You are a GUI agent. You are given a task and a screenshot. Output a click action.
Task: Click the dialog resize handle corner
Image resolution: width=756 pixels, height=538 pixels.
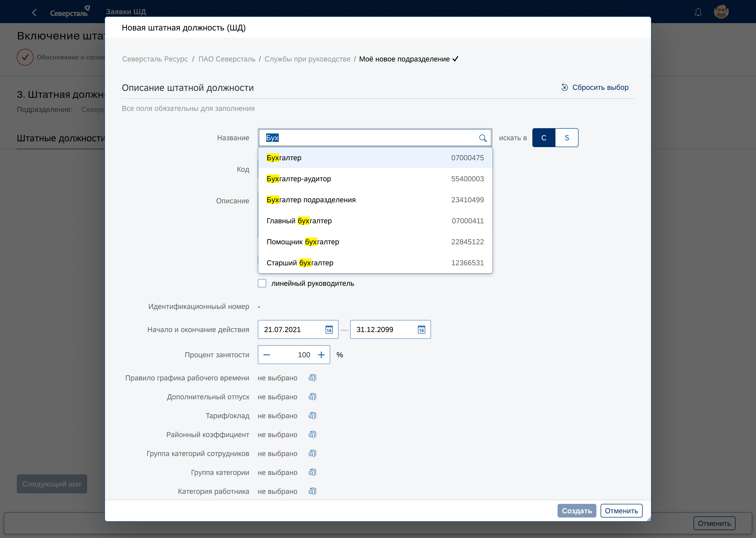click(x=648, y=519)
